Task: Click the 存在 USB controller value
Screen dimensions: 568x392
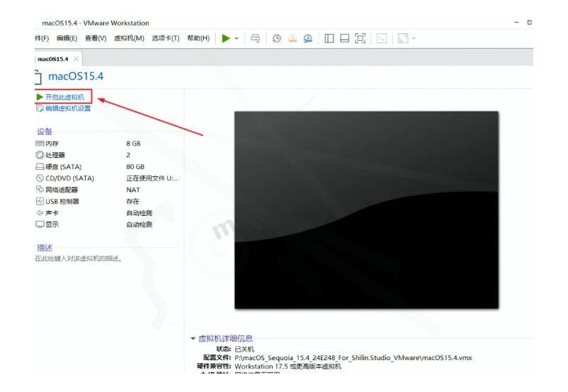Action: [x=132, y=202]
